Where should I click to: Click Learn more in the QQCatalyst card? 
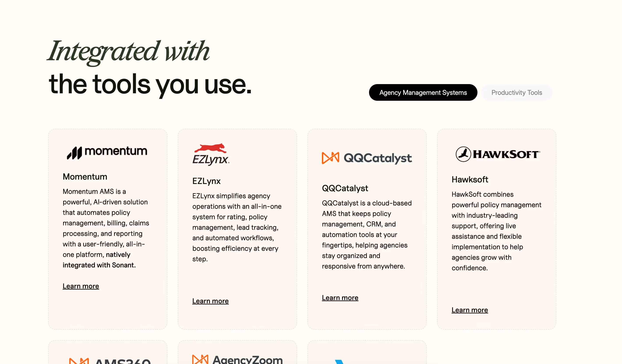click(x=340, y=298)
